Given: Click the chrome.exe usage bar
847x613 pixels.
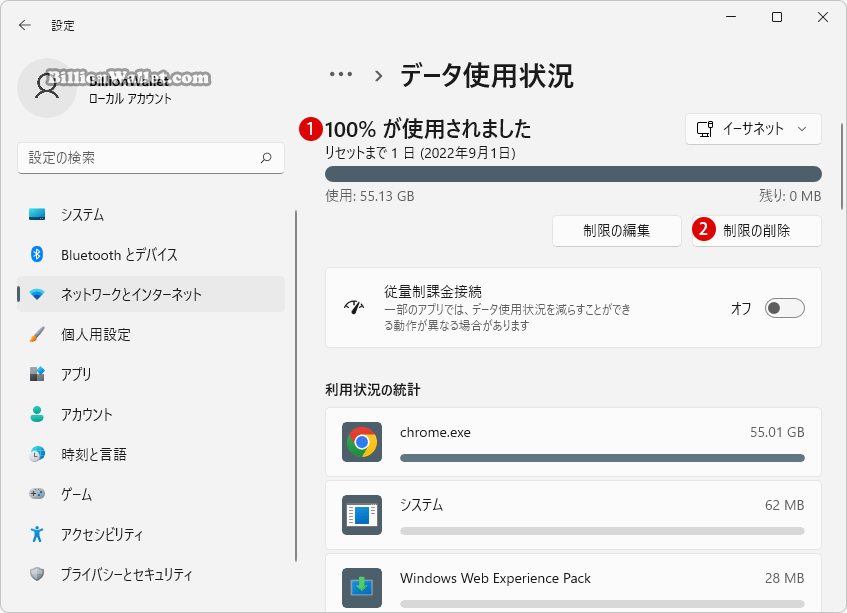Looking at the screenshot, I should 602,458.
